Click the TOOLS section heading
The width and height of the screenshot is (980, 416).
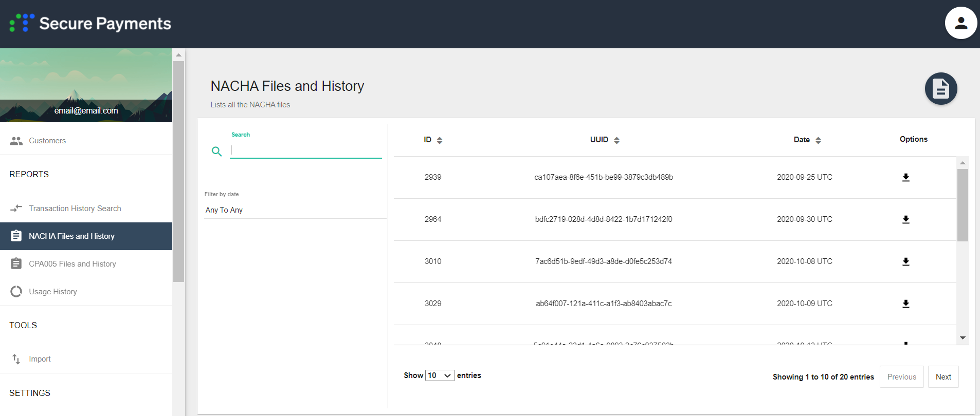(23, 325)
